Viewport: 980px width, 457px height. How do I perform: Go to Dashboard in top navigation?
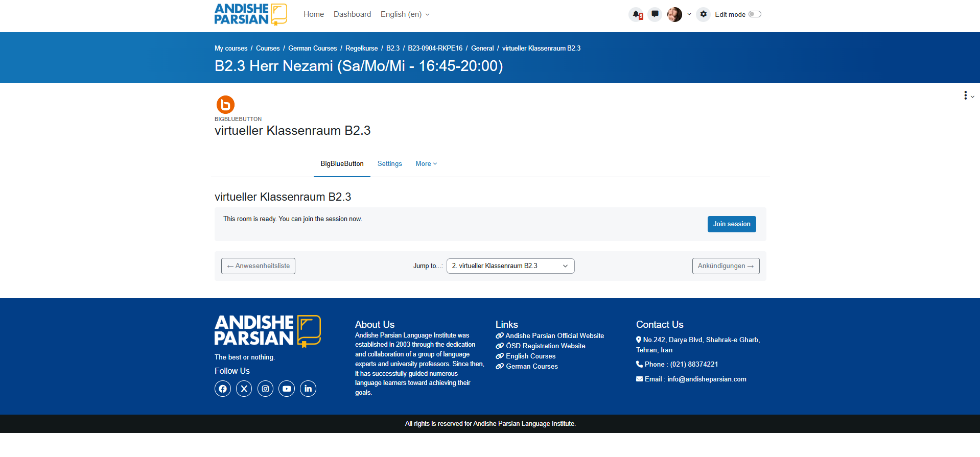(352, 14)
